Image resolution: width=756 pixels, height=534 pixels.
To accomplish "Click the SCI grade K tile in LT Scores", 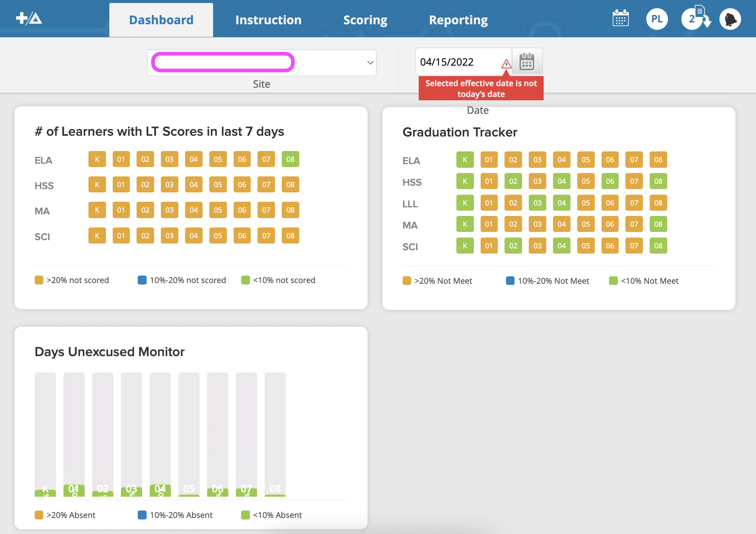I will tap(97, 236).
